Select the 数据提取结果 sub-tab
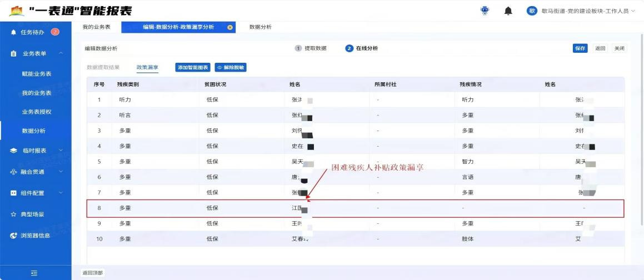Screen dimensions: 644x280 coord(103,67)
